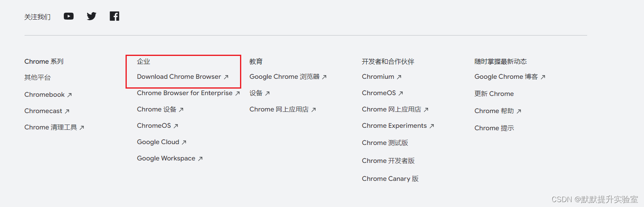Click the 关注我们 label
This screenshot has width=644, height=207.
tap(38, 17)
